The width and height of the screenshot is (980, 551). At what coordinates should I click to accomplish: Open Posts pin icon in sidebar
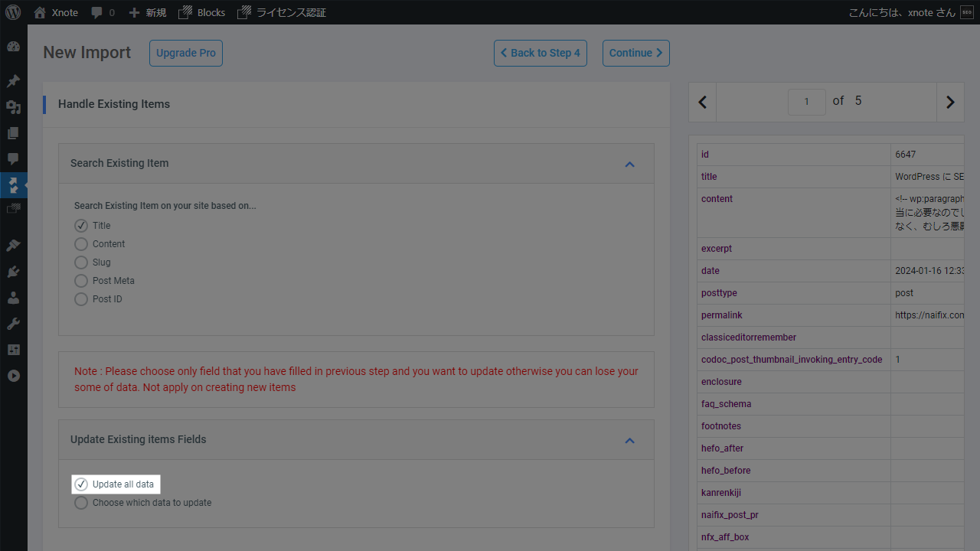[x=13, y=80]
